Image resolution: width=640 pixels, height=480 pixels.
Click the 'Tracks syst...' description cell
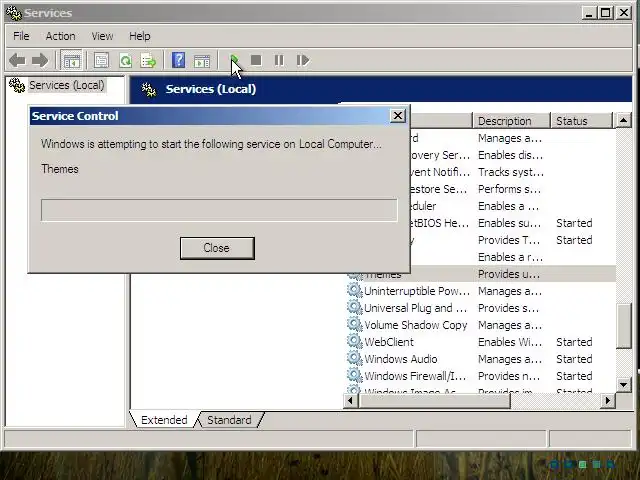pyautogui.click(x=511, y=172)
